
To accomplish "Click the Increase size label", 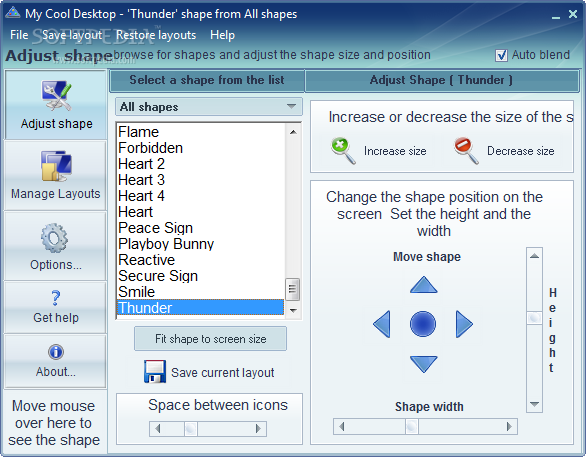I will click(x=395, y=151).
